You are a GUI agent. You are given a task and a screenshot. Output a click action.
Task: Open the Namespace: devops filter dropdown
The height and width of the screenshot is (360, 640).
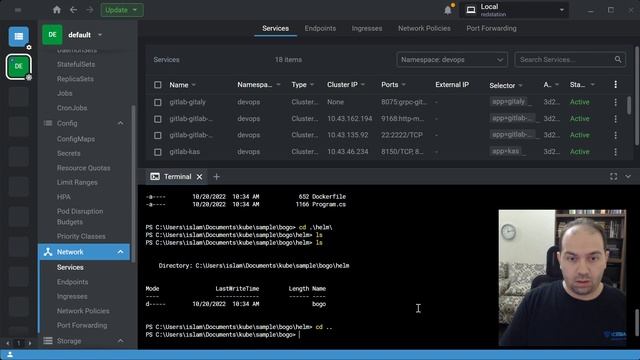[x=452, y=60]
